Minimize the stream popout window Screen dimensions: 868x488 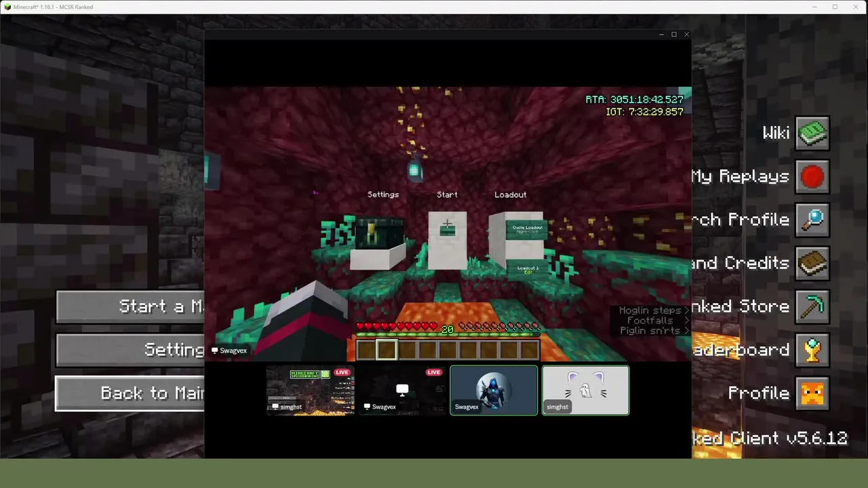click(x=661, y=35)
